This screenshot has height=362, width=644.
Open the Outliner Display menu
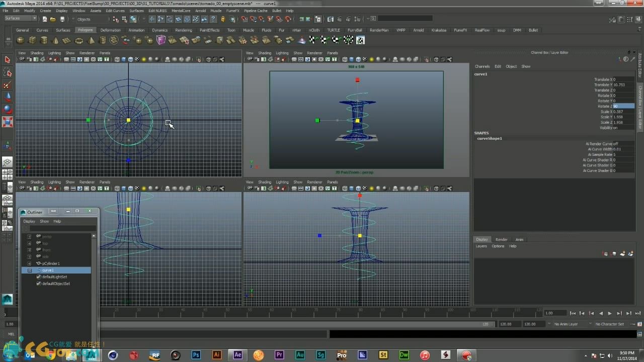click(29, 221)
